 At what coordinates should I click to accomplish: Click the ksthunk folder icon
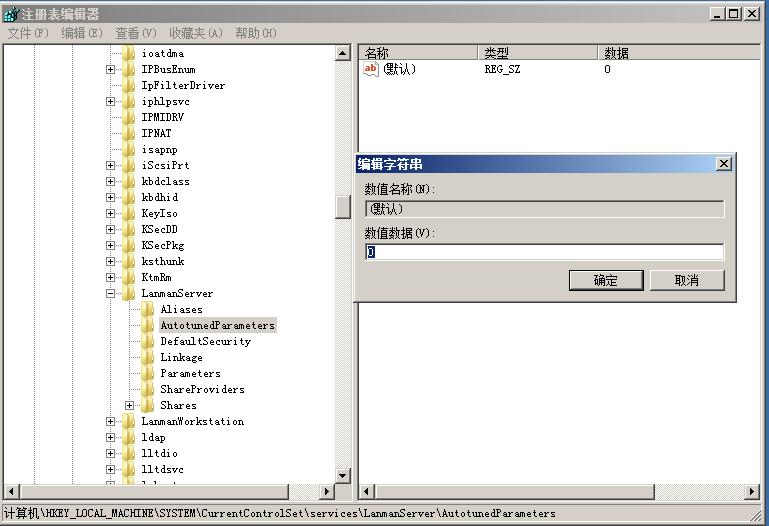pos(128,261)
